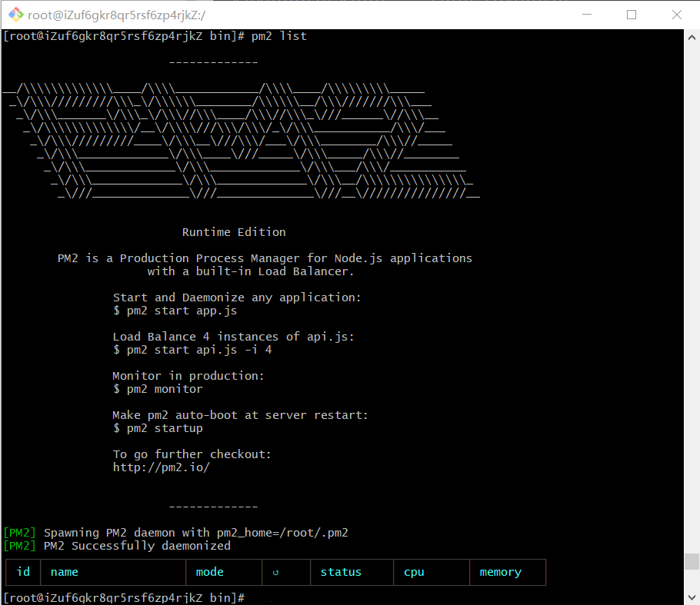
Task: Click 'PM2 is a Production Process Manager' line
Action: (265, 258)
